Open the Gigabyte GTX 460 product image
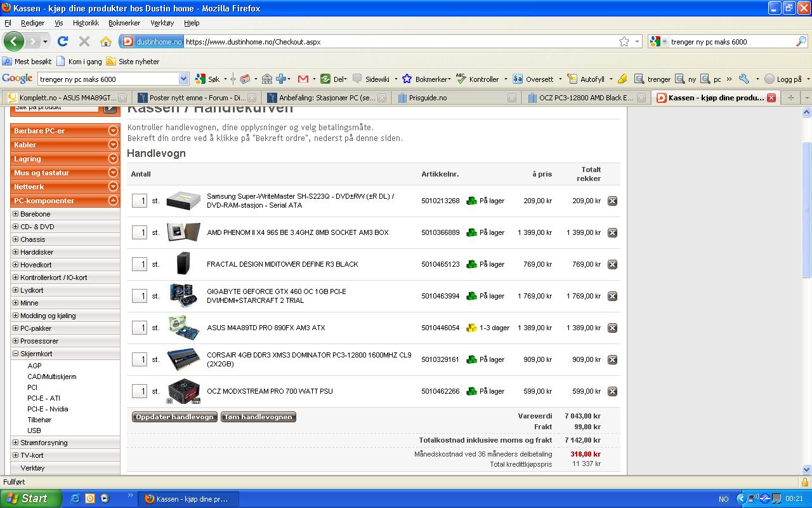The image size is (812, 508). (x=183, y=296)
